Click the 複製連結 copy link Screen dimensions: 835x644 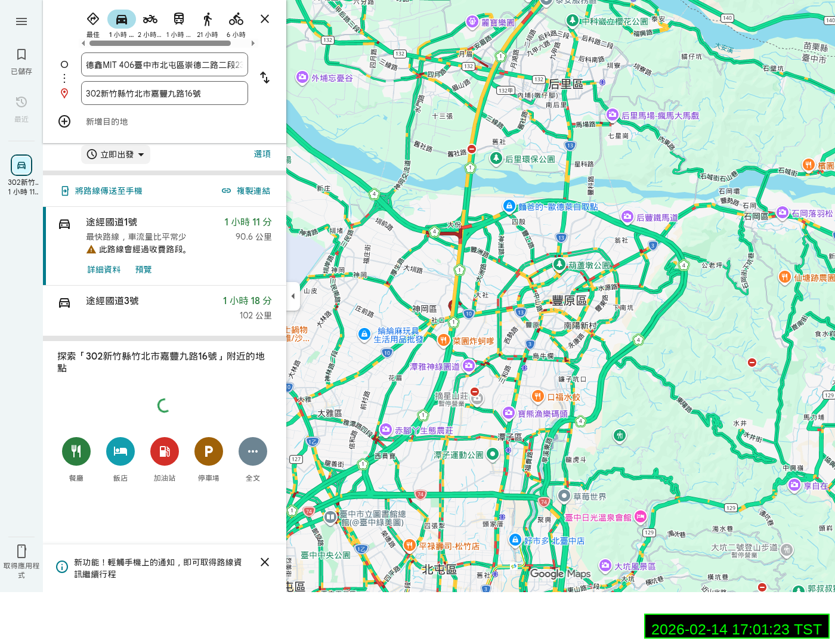246,191
